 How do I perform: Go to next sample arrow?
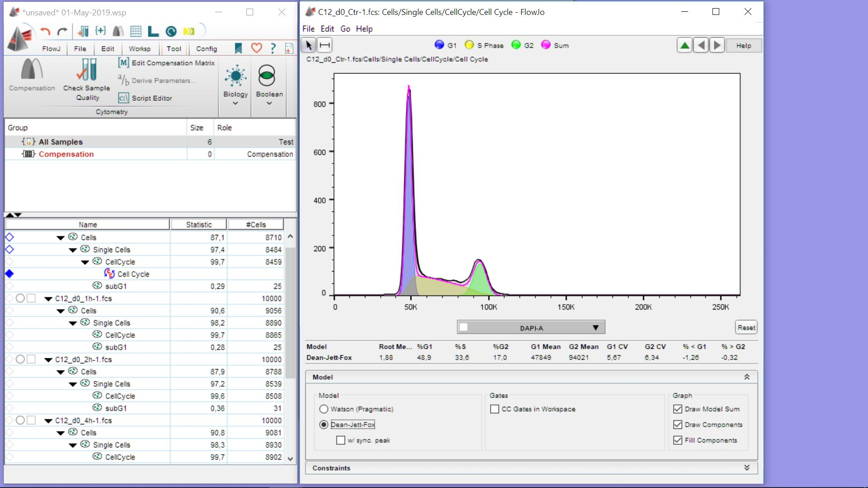pyautogui.click(x=717, y=45)
